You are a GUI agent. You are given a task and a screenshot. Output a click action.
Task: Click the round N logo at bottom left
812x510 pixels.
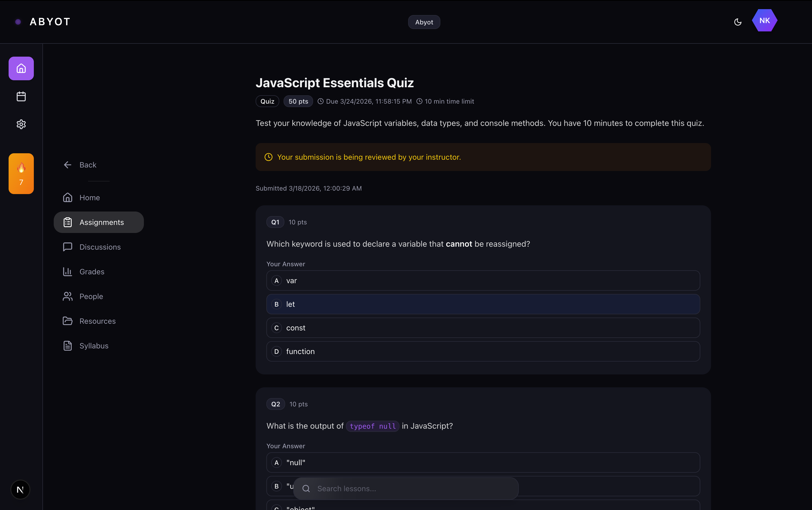pyautogui.click(x=20, y=489)
